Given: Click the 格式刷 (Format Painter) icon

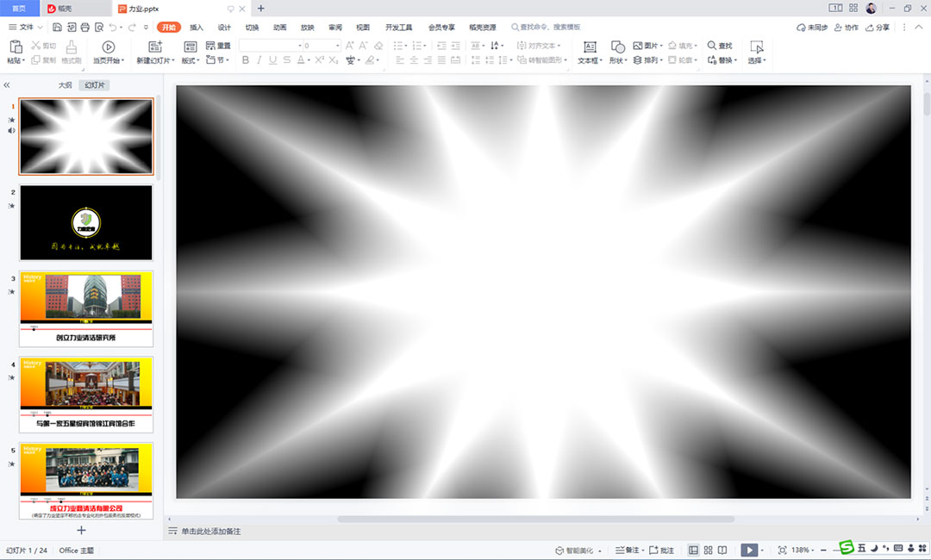Looking at the screenshot, I should (x=72, y=50).
